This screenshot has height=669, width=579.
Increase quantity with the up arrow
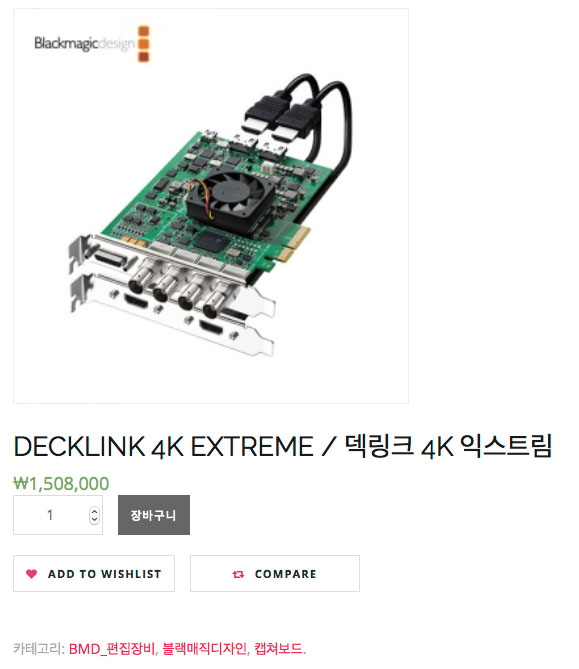94,511
